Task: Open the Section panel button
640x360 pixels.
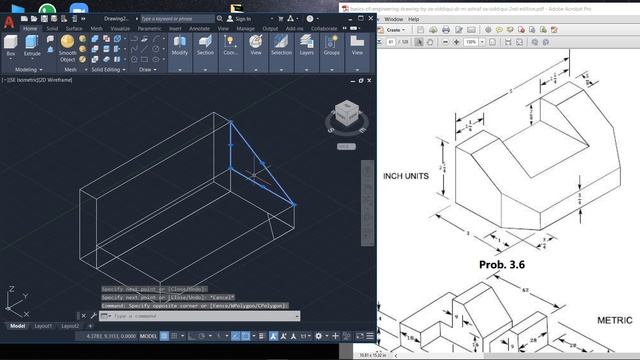Action: [x=205, y=46]
